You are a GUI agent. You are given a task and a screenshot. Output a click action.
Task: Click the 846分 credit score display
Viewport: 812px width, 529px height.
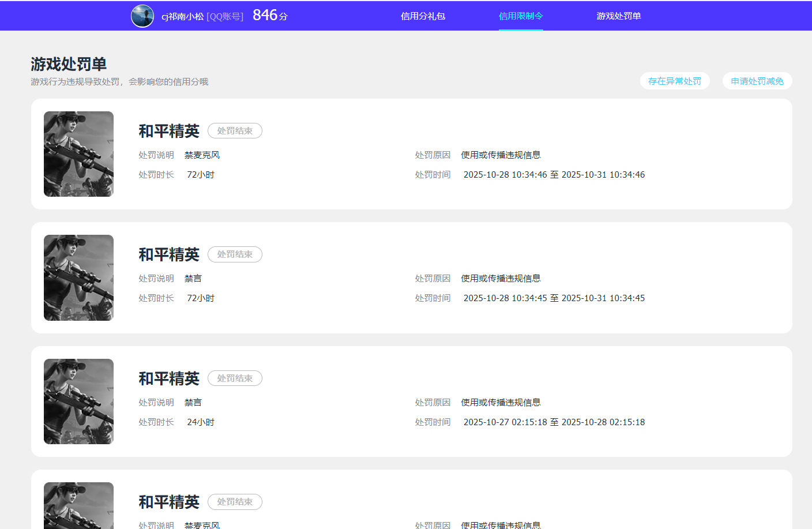pos(270,14)
